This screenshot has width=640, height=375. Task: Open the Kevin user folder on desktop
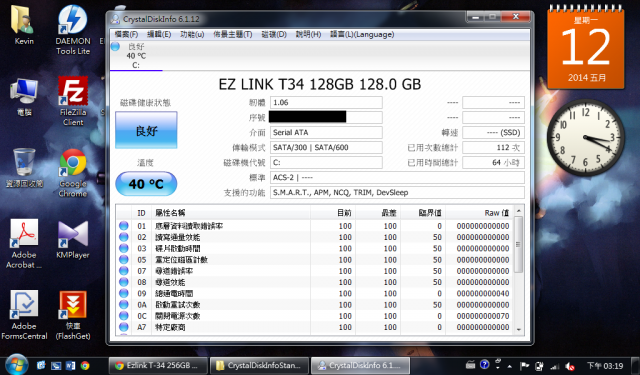point(24,24)
